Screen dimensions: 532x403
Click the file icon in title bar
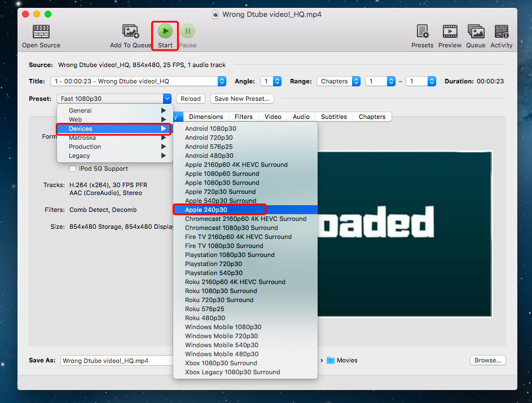(216, 14)
